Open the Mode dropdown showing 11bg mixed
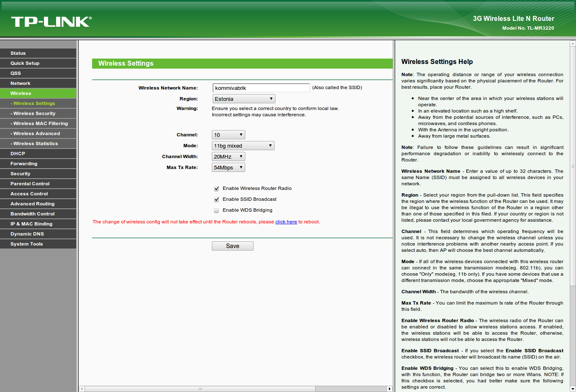The width and height of the screenshot is (576, 392). coord(243,146)
